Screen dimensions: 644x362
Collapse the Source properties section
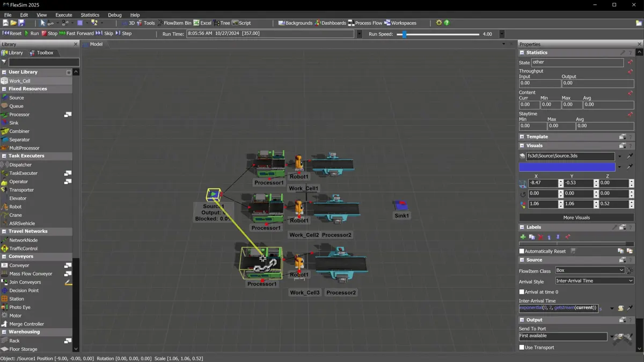coord(522,260)
